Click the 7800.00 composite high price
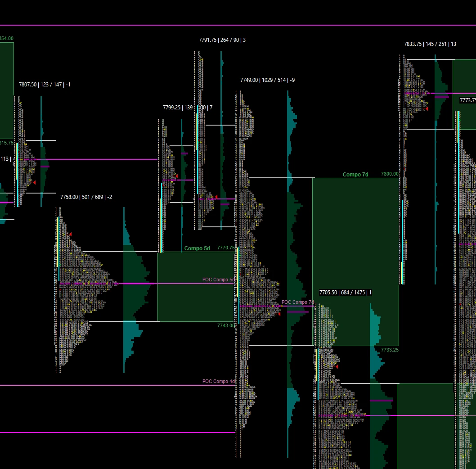The width and height of the screenshot is (476, 469). point(390,174)
